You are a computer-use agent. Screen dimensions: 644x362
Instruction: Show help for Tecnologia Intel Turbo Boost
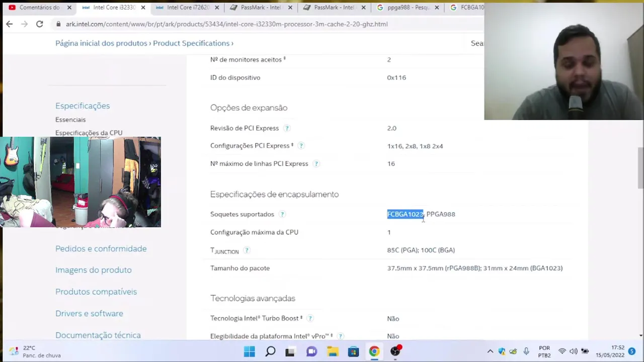[x=310, y=318]
